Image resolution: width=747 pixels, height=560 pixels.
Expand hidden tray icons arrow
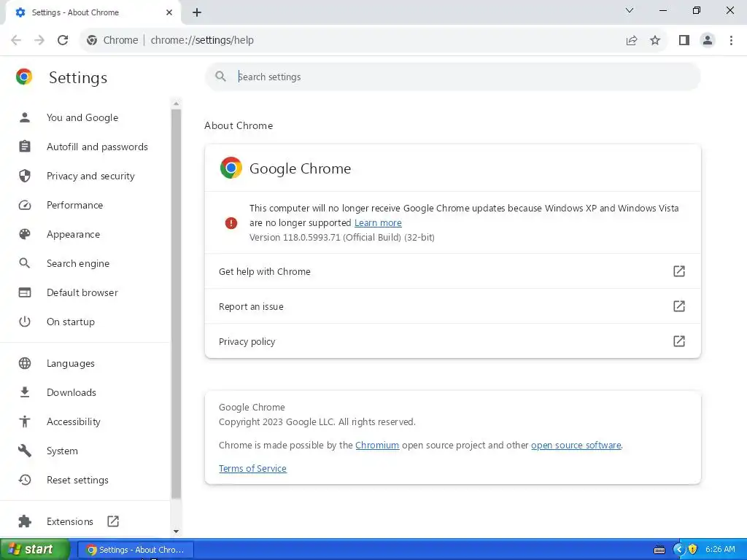coord(678,549)
